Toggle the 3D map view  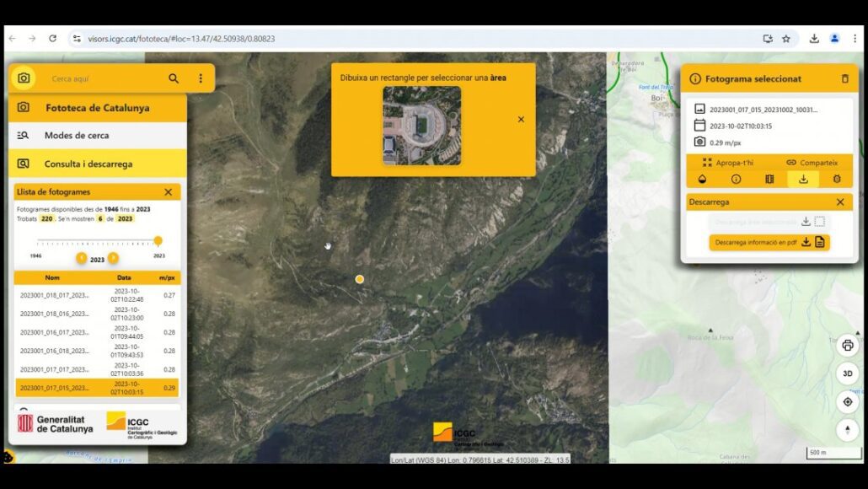pyautogui.click(x=848, y=373)
